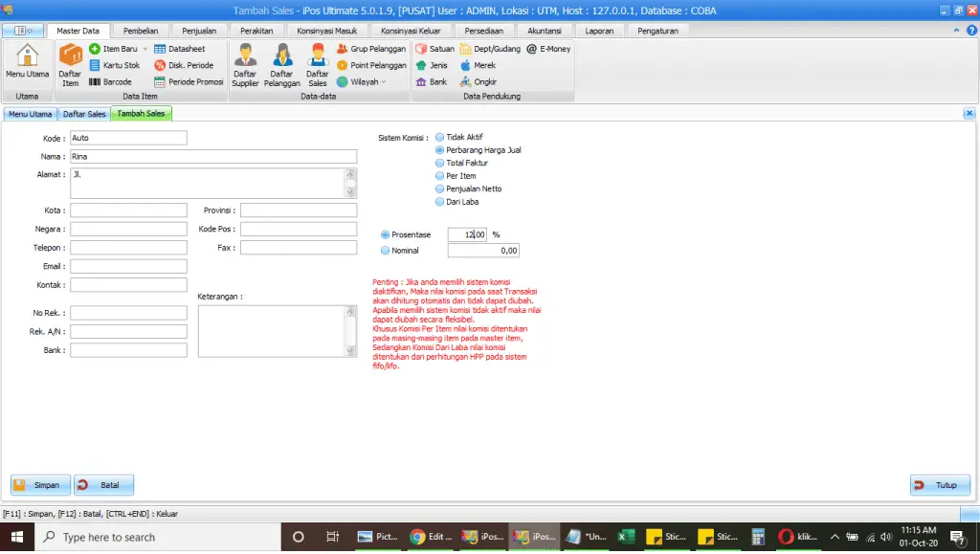This screenshot has width=980, height=554.
Task: Select Nominal radio button
Action: [385, 251]
